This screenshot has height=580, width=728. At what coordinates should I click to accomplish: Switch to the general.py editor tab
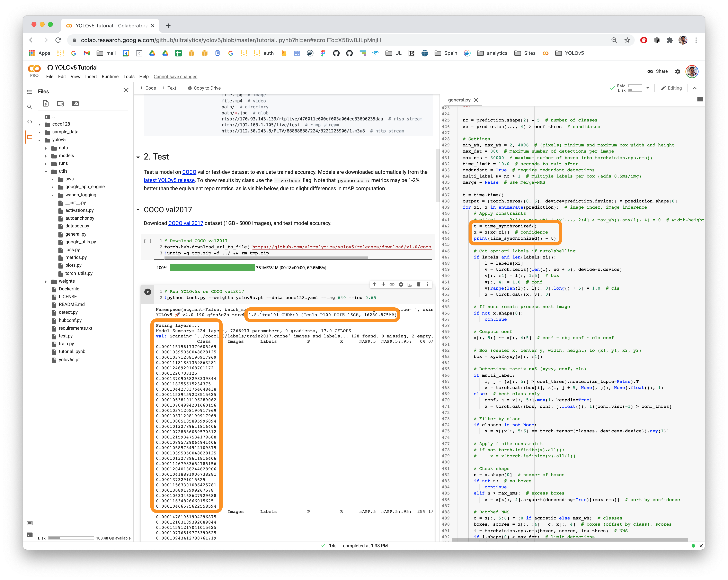click(x=459, y=100)
